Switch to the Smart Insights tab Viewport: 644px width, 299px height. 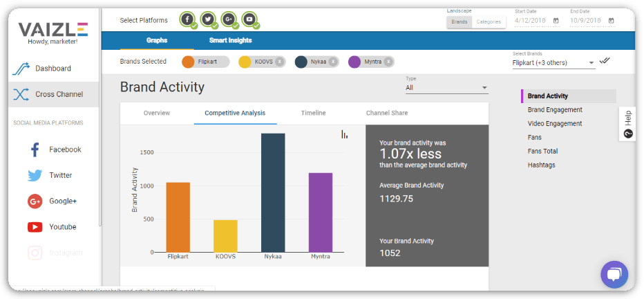[x=230, y=40]
